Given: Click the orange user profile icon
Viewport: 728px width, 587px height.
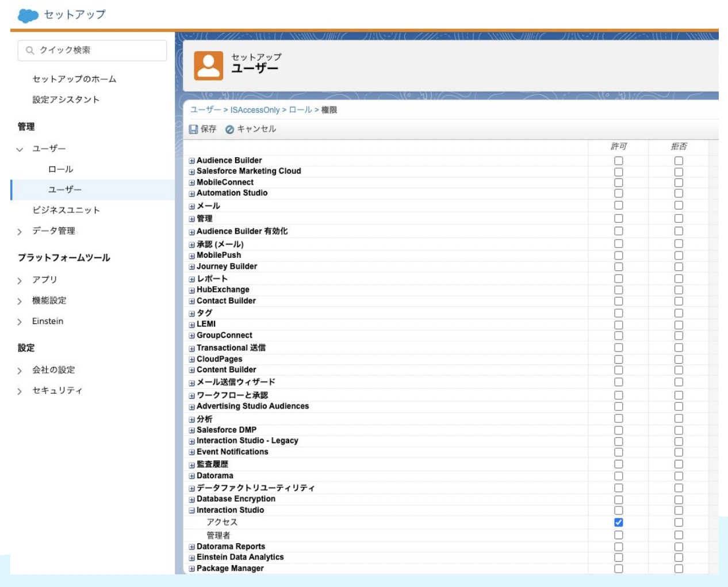Looking at the screenshot, I should click(208, 65).
